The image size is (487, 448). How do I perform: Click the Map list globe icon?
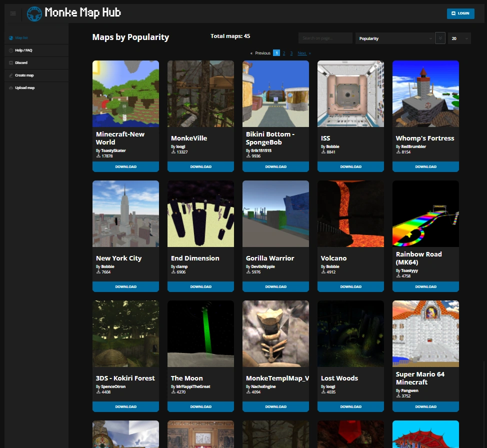click(10, 38)
